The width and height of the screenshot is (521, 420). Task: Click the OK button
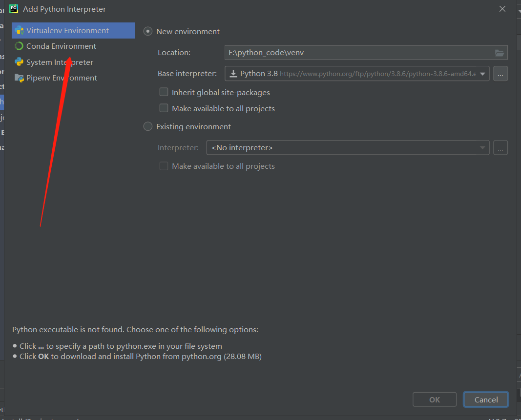[x=435, y=400]
